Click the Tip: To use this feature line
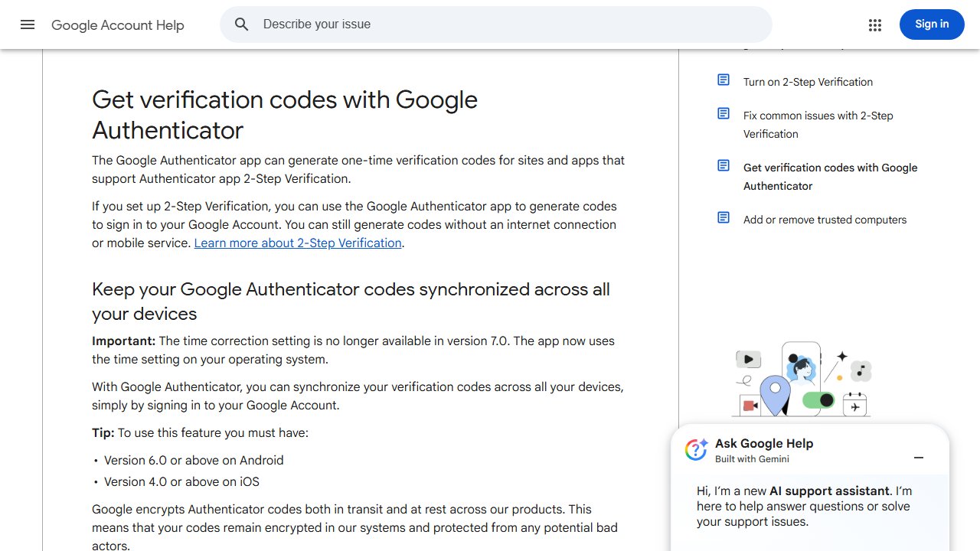 (200, 432)
